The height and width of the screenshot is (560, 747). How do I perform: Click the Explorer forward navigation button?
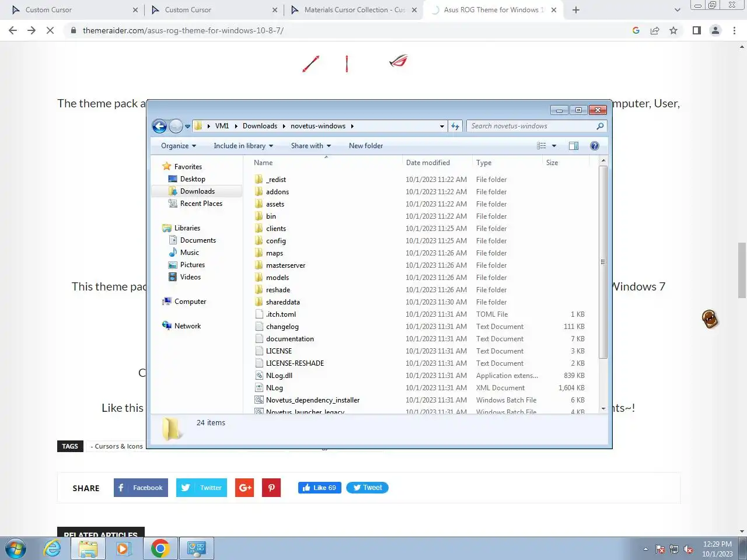click(x=176, y=126)
